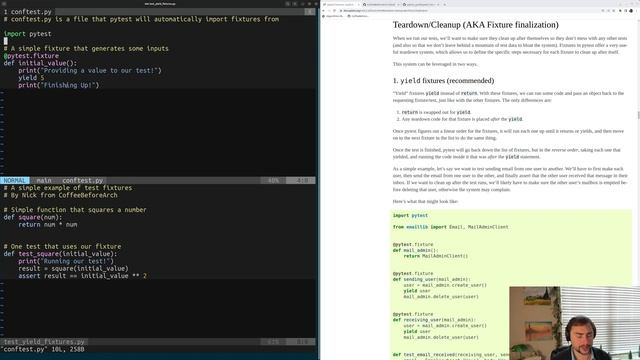The image size is (640, 360).
Task: Open a new browser tab with plus
Action: pos(444,4)
